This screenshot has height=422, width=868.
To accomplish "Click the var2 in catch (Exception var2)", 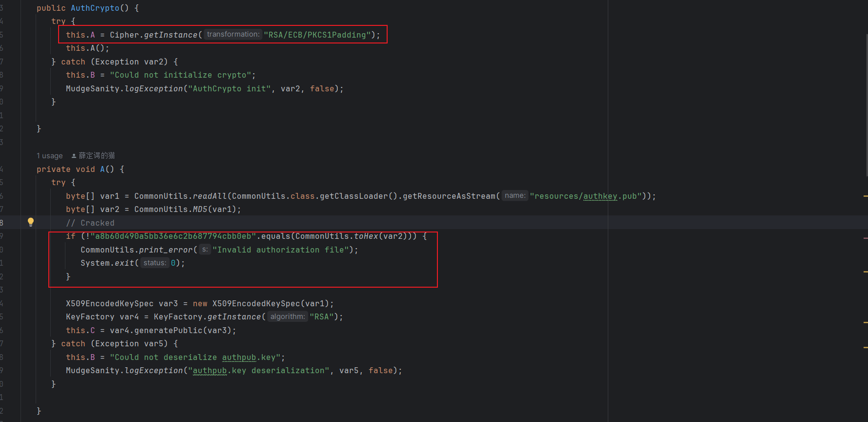I will click(x=153, y=62).
